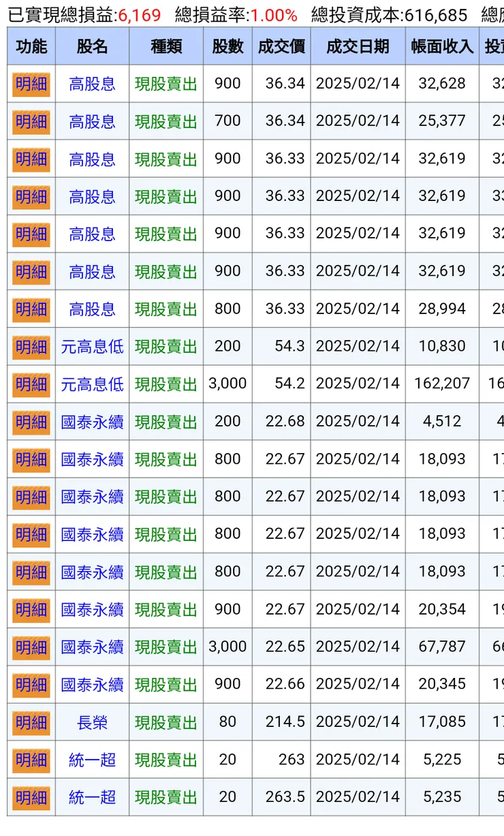The height and width of the screenshot is (836, 504).
Task: Click 元高息低 link in the 54.3 price row
Action: click(92, 347)
